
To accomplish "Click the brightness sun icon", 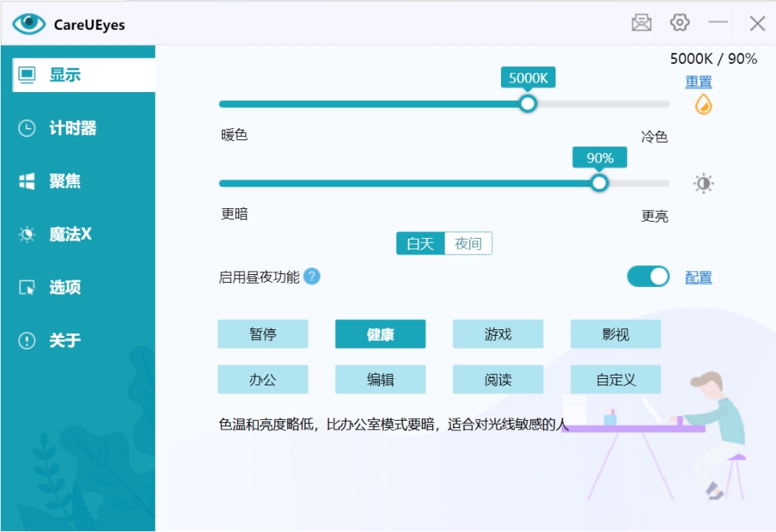I will point(703,183).
